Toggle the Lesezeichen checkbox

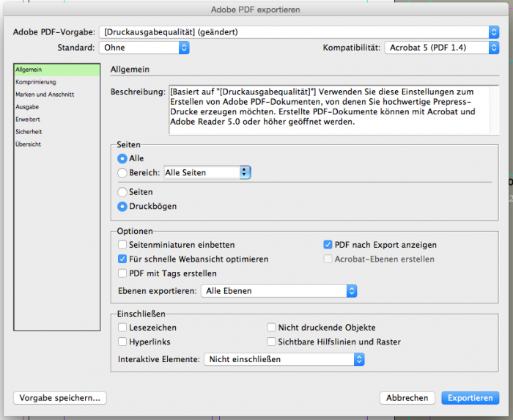(122, 328)
